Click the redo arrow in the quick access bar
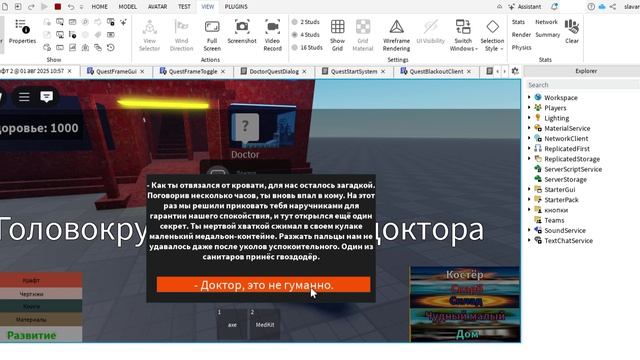 (x=31, y=7)
